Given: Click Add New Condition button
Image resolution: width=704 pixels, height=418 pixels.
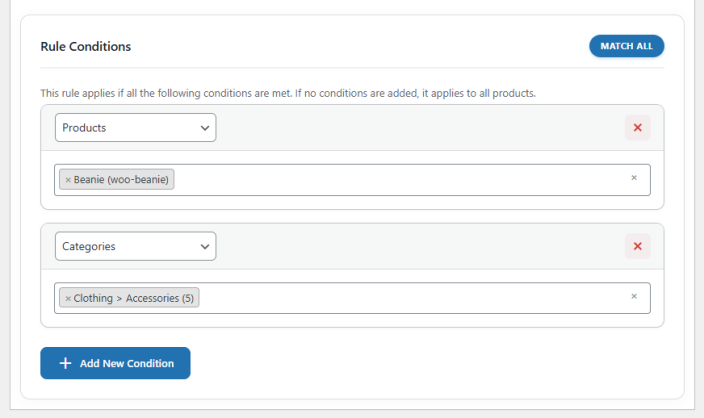Looking at the screenshot, I should click(115, 363).
